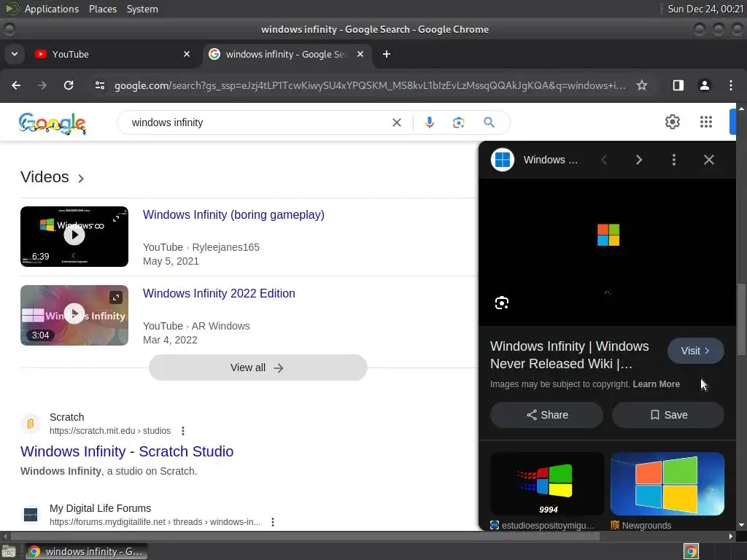The width and height of the screenshot is (747, 560).
Task: Open the Google apps grid
Action: click(x=706, y=122)
